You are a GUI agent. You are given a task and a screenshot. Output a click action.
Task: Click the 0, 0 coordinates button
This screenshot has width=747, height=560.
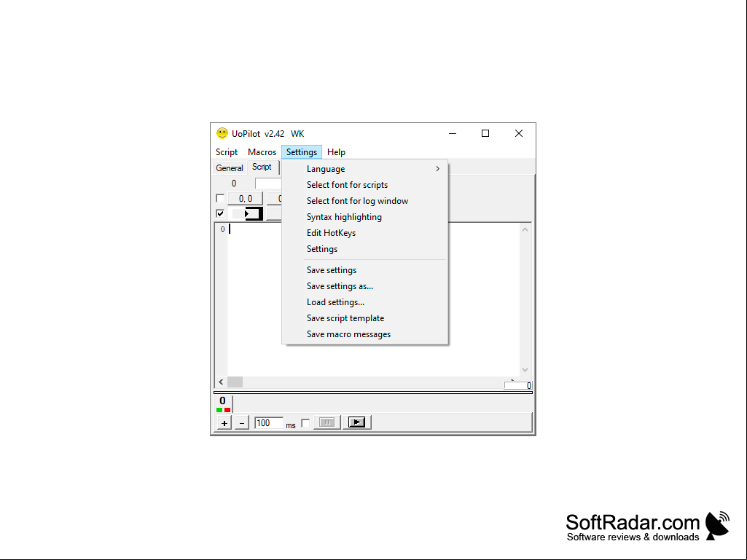coord(246,199)
